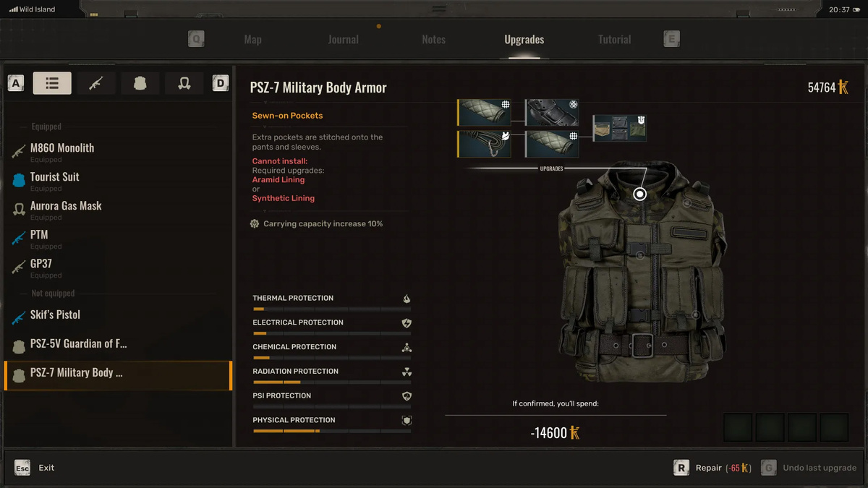Select the top-left quilted lining upgrade node

[485, 113]
